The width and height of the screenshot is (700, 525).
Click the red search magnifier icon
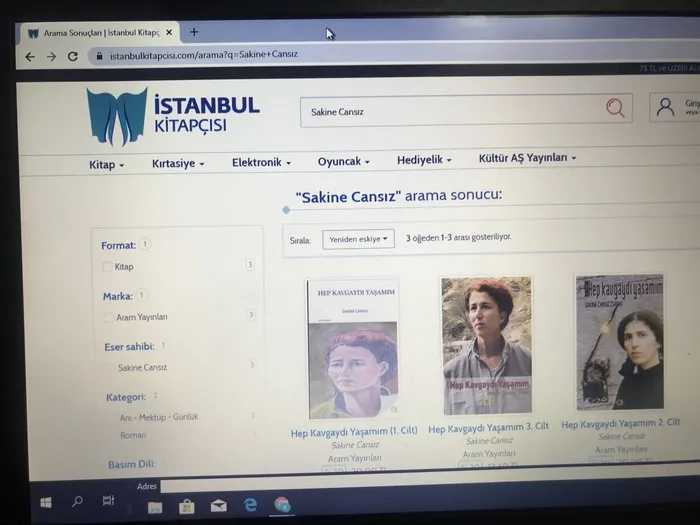pyautogui.click(x=615, y=108)
